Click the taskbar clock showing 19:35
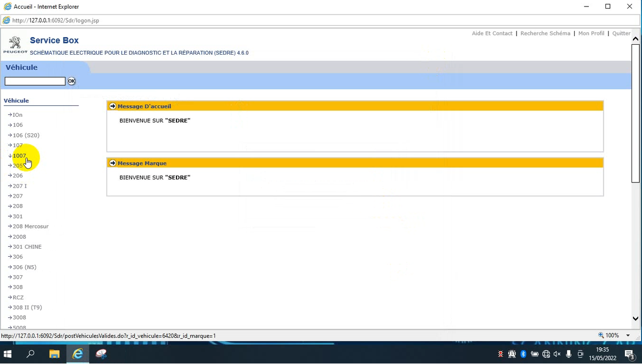Viewport: 642px width, 364px height. pyautogui.click(x=602, y=353)
